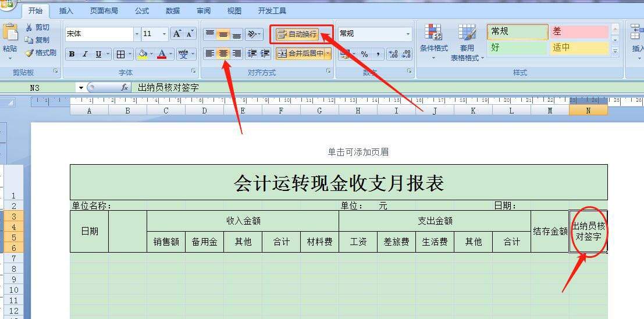Open number format dropdown (常规)
The height and width of the screenshot is (319, 644).
click(408, 34)
